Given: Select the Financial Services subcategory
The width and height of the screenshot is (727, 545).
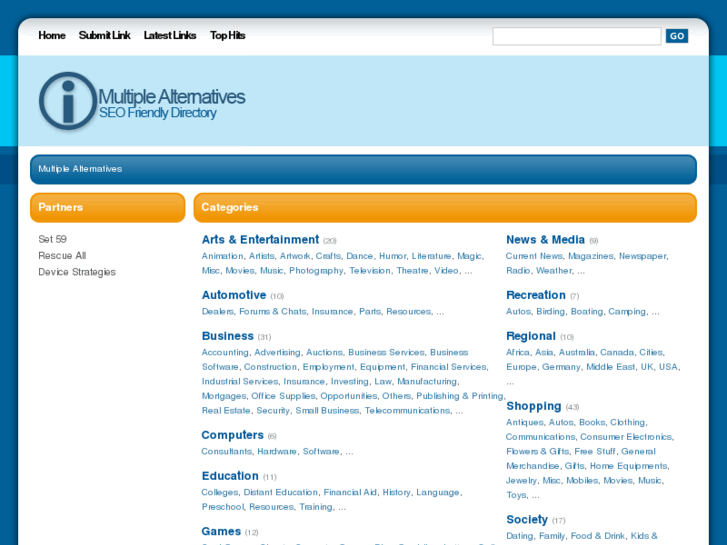Looking at the screenshot, I should [448, 367].
